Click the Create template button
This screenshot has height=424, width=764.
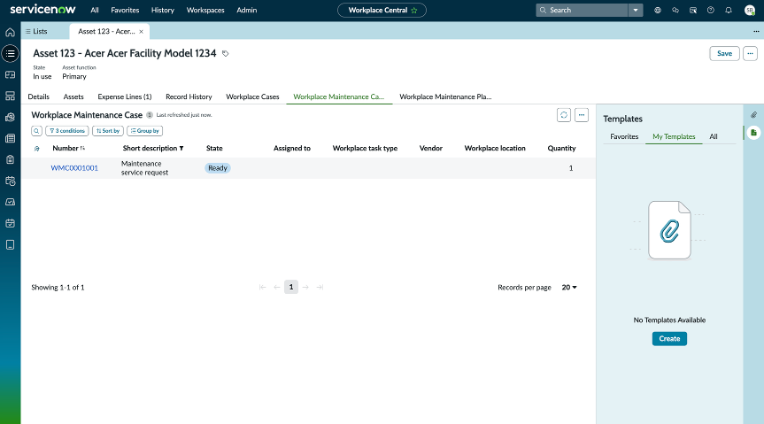[669, 339]
